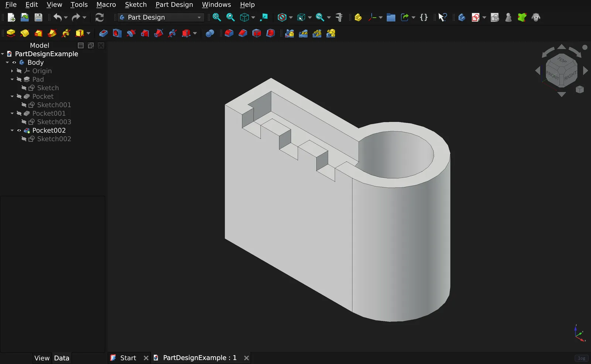The width and height of the screenshot is (591, 364).
Task: Click the Pad tool icon
Action: [x=11, y=34]
